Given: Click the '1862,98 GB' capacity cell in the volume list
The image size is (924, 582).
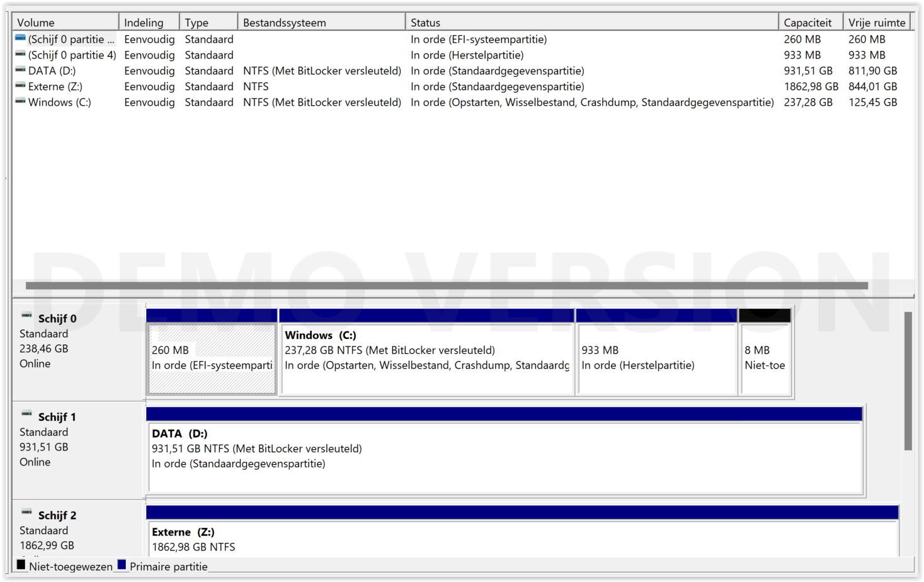Looking at the screenshot, I should coord(811,86).
